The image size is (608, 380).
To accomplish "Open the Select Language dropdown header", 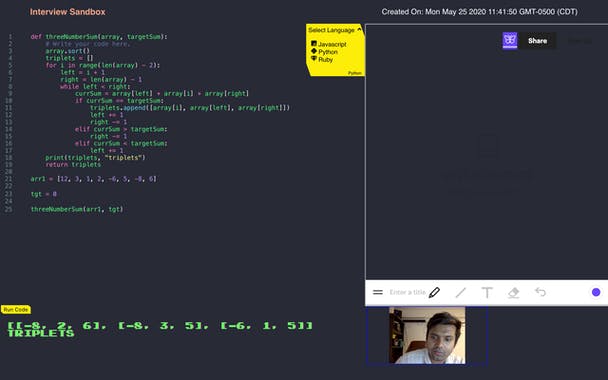I will click(335, 30).
